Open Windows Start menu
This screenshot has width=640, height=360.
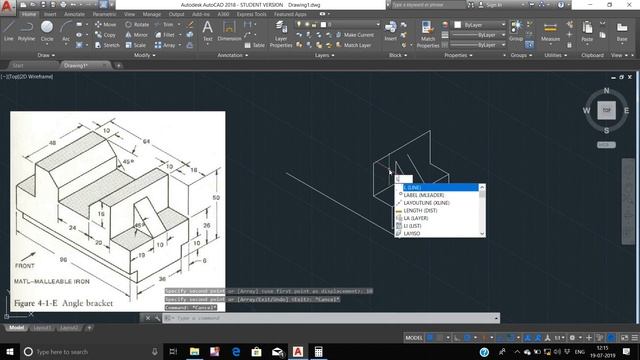10,351
